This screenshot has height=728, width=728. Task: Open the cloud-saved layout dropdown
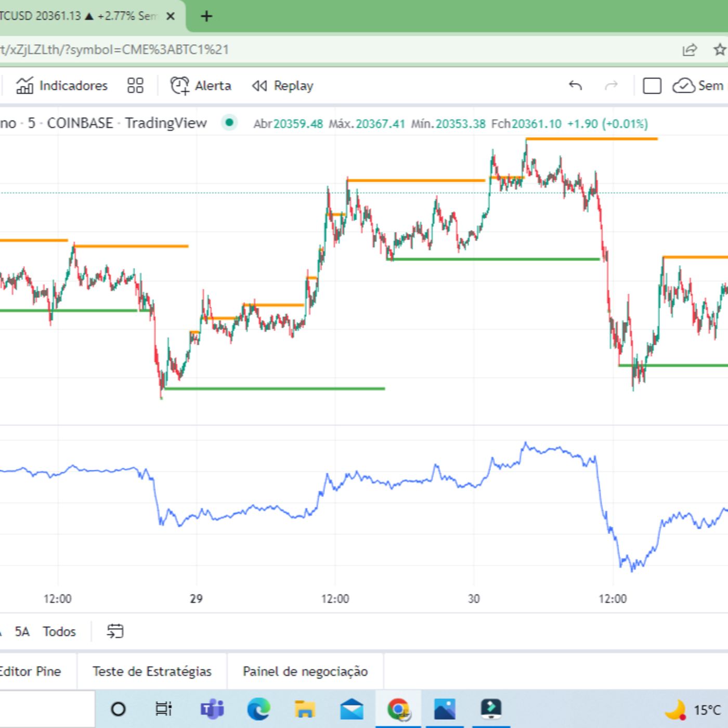(698, 86)
